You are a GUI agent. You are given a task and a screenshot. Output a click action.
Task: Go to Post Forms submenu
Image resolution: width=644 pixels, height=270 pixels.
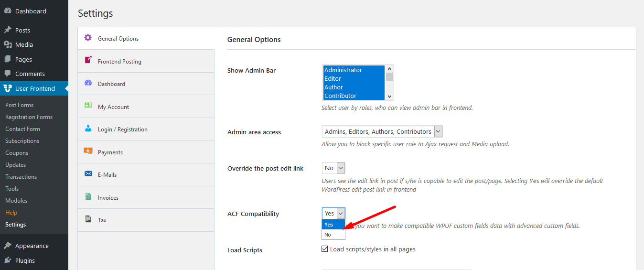click(x=19, y=105)
